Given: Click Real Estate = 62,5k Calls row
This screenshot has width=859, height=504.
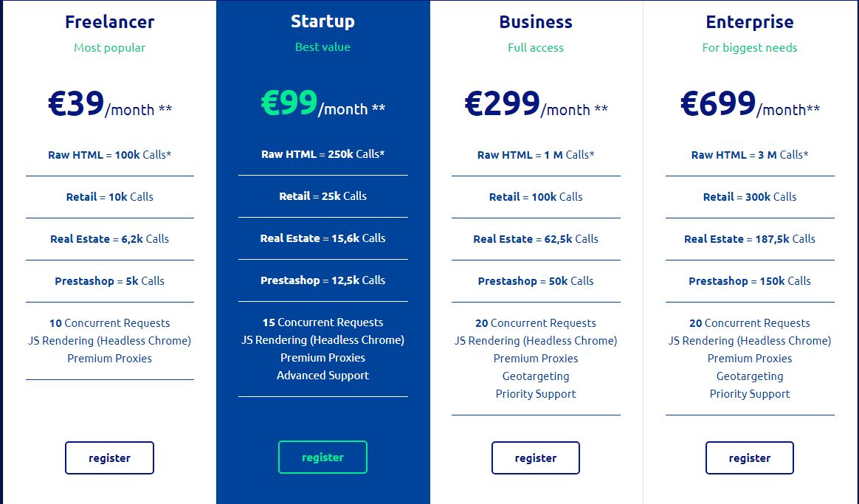Looking at the screenshot, I should [x=536, y=239].
